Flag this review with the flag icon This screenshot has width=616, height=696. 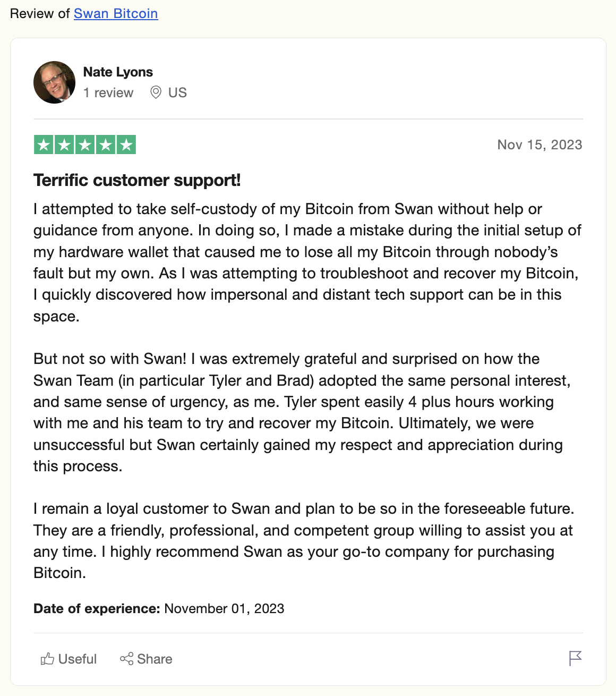575,658
